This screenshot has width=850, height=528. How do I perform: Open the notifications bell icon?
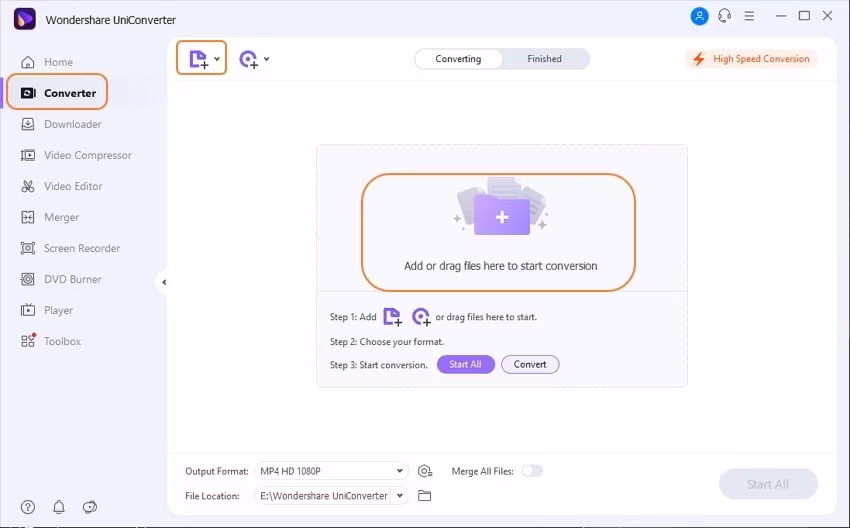point(59,507)
